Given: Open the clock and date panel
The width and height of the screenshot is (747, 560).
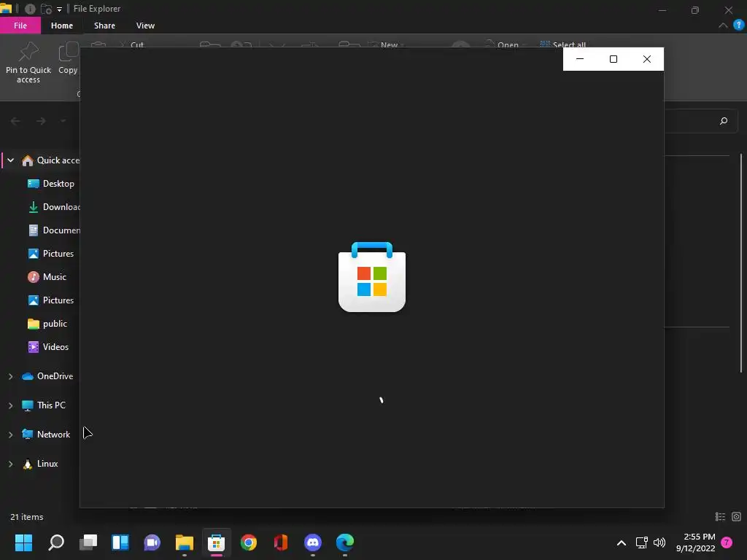Looking at the screenshot, I should [x=695, y=542].
